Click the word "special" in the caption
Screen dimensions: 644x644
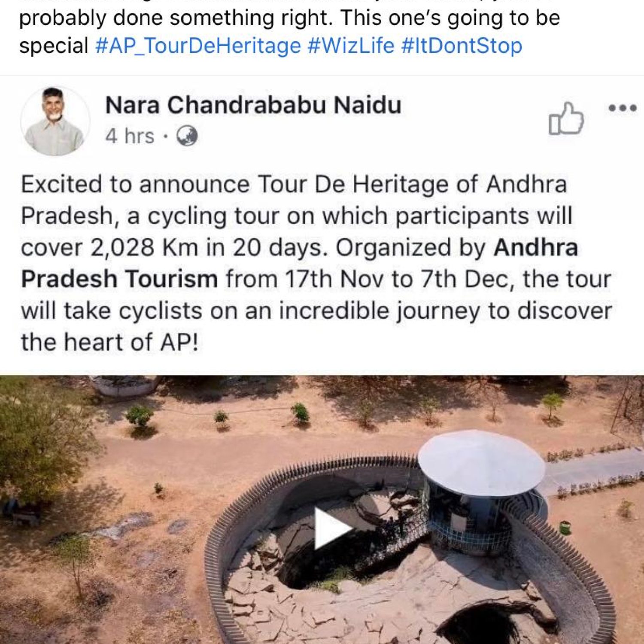[x=54, y=46]
